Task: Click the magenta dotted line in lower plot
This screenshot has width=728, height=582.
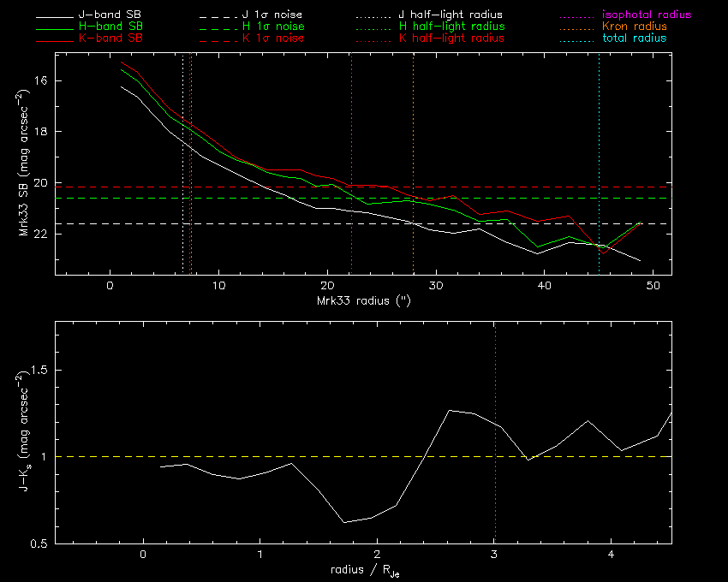Action: tap(495, 385)
